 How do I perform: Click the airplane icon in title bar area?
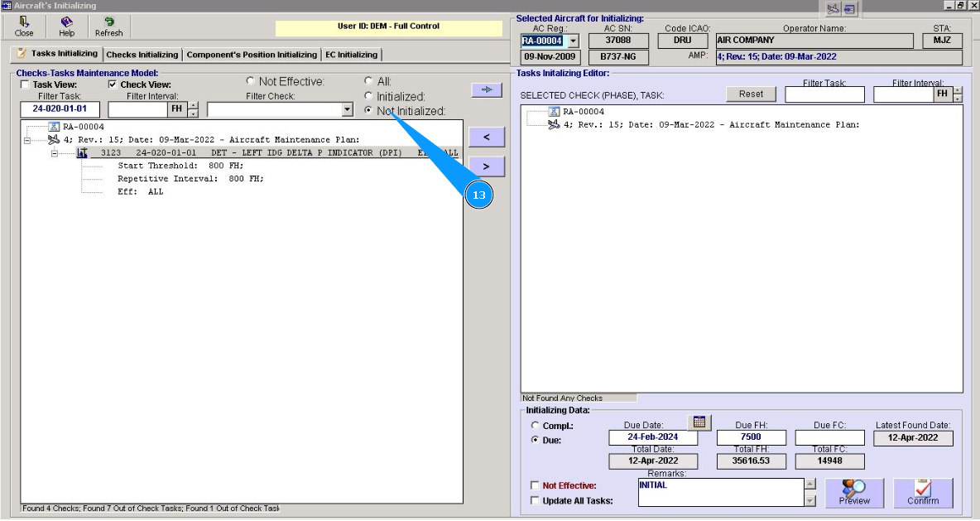point(833,9)
